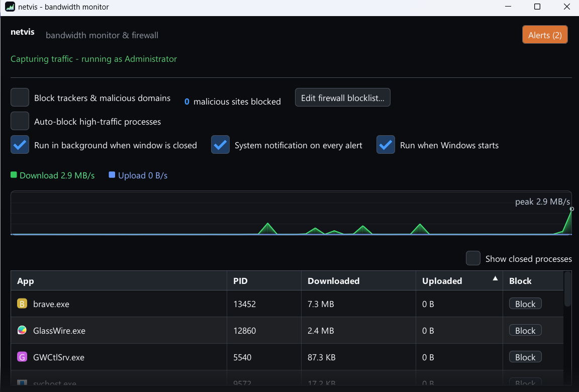Sort table by Uploaded column header

[459, 281]
